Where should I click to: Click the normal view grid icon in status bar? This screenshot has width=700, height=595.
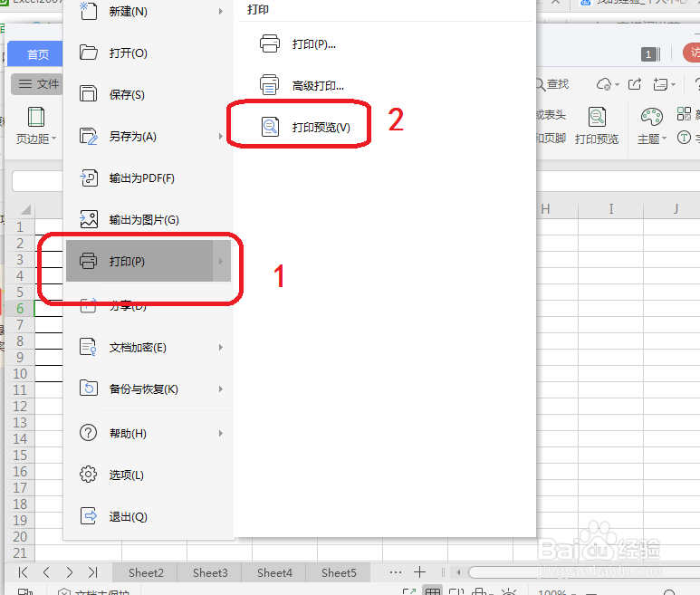pos(432,592)
